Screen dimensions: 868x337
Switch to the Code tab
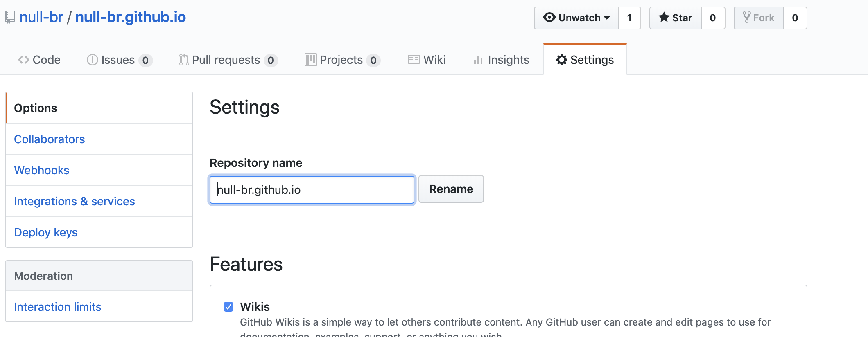pos(39,60)
